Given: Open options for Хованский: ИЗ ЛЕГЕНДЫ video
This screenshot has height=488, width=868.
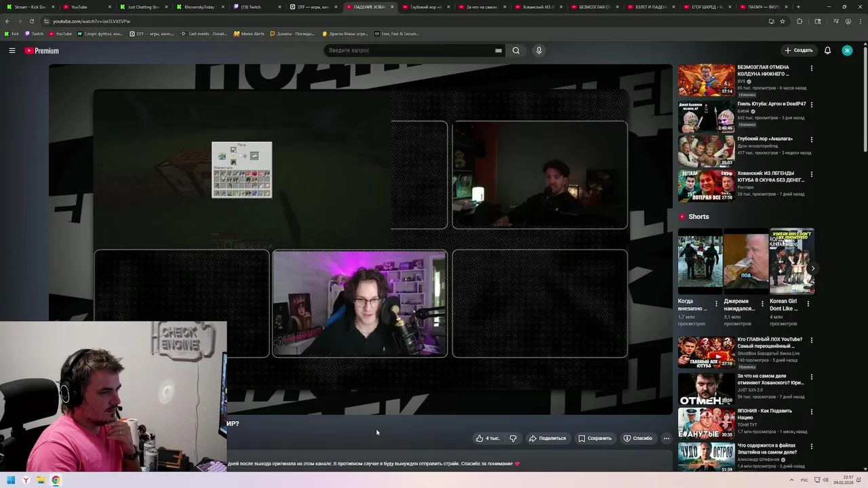Looking at the screenshot, I should pos(811,174).
